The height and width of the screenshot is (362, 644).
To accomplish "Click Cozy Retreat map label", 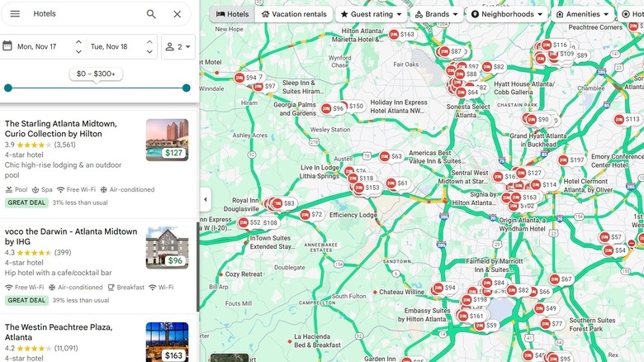I will [244, 274].
